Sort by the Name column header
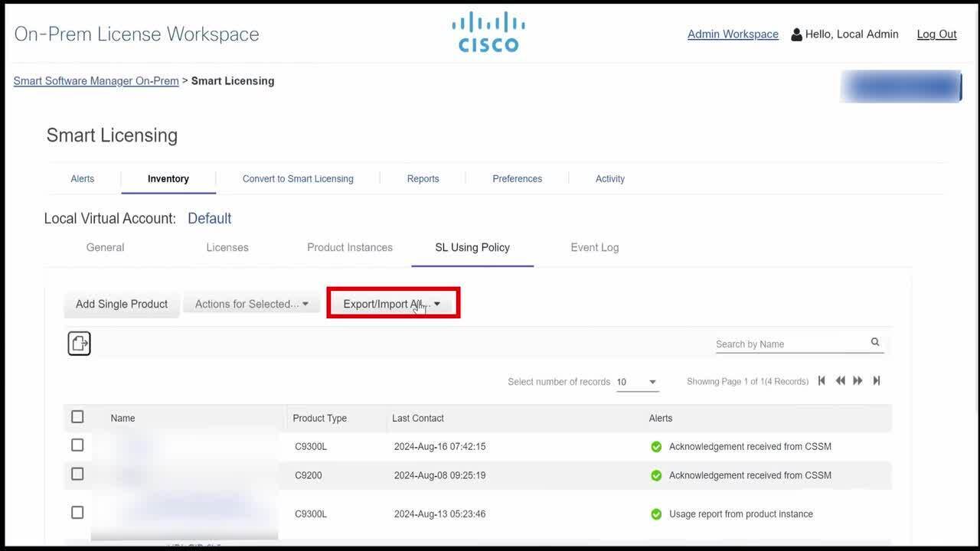 122,418
